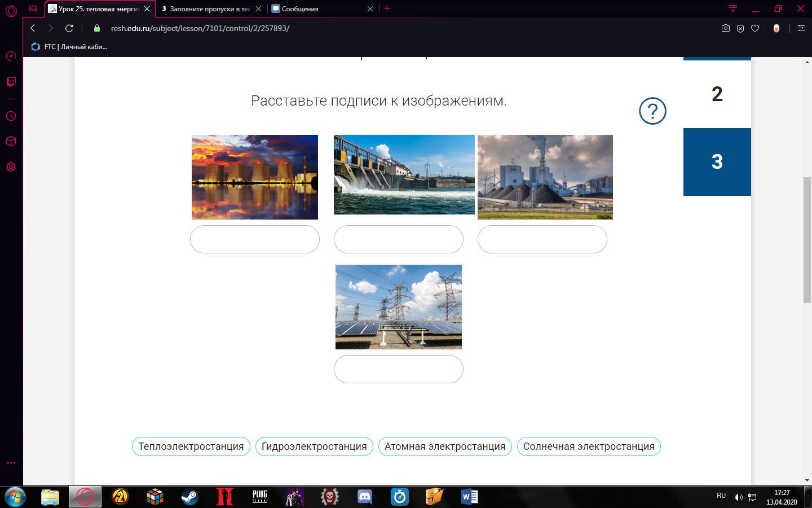This screenshot has height=508, width=812.
Task: Bookmark this page with heart icon
Action: tap(755, 28)
